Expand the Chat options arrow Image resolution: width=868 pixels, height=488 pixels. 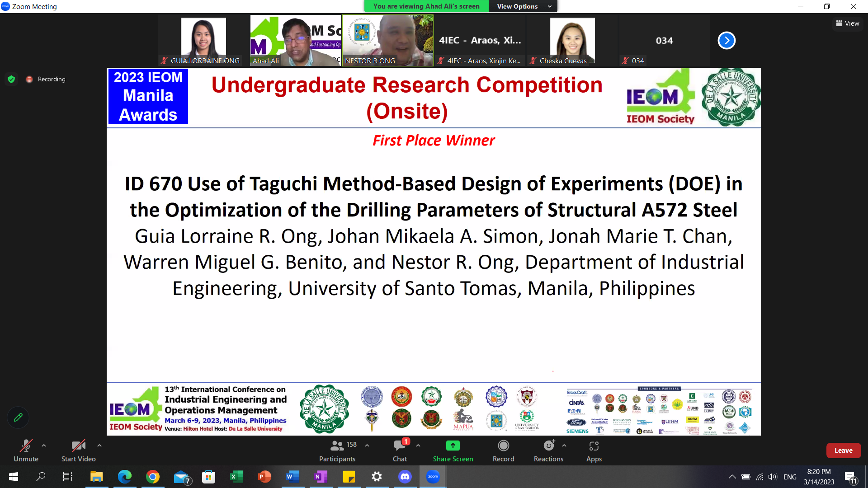pyautogui.click(x=418, y=446)
